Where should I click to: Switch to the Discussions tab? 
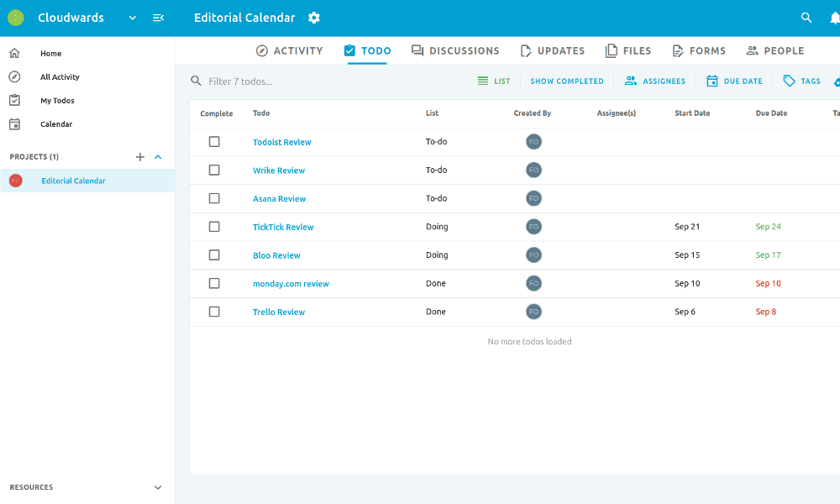[455, 51]
